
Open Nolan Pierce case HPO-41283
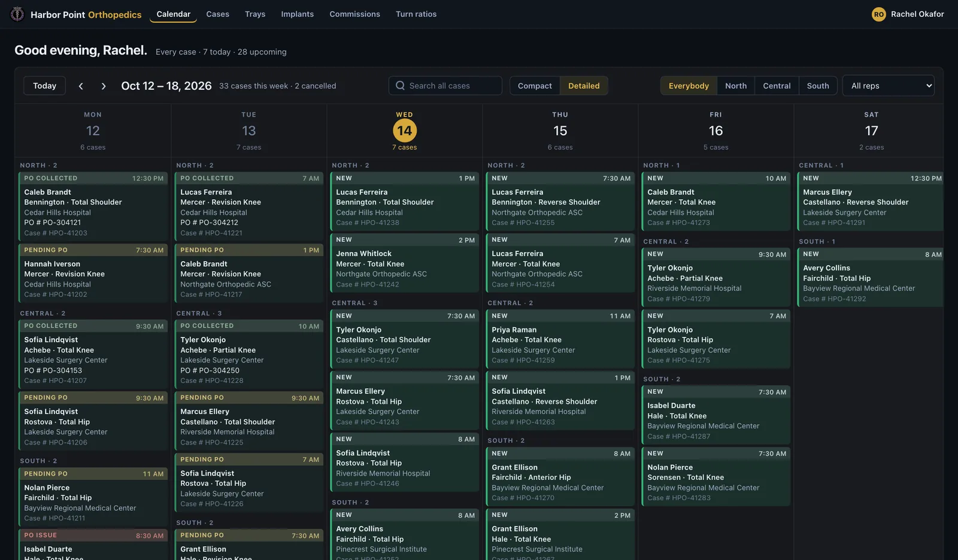tap(716, 476)
